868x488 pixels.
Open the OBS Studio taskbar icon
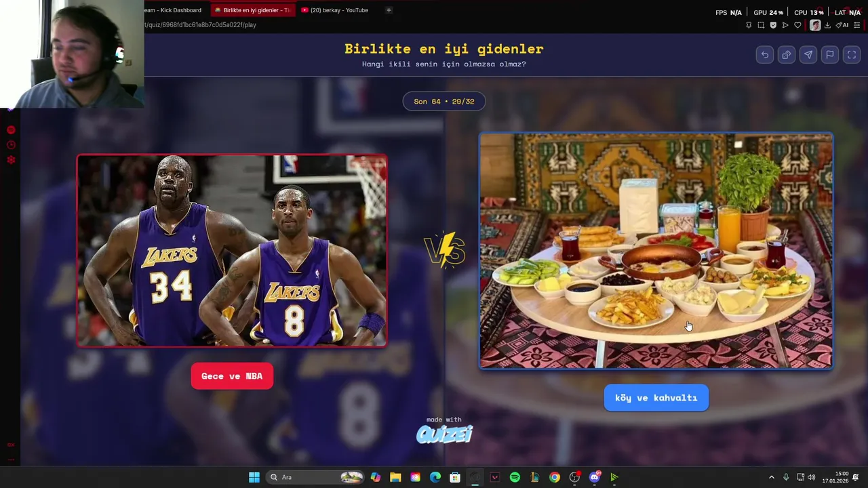click(574, 477)
